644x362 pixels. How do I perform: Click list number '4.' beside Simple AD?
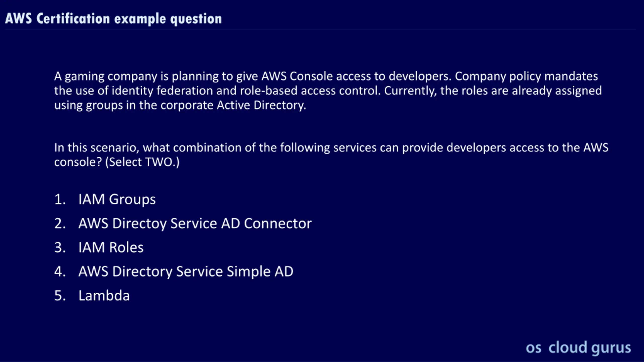pos(60,271)
